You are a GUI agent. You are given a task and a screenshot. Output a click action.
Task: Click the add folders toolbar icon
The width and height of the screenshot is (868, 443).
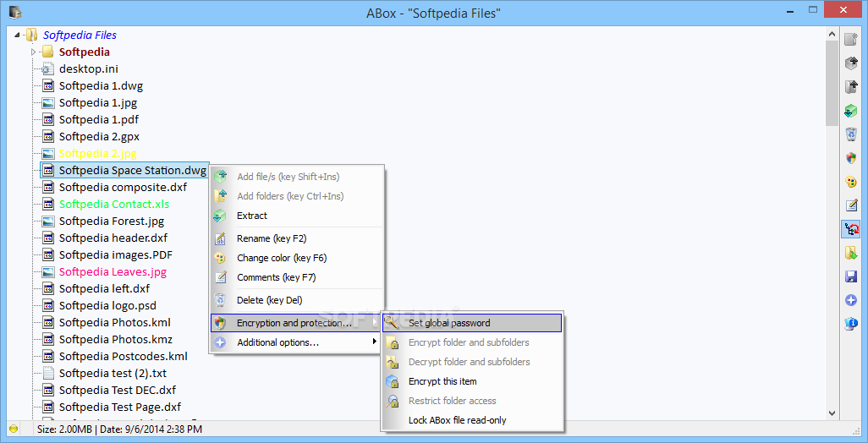[851, 87]
